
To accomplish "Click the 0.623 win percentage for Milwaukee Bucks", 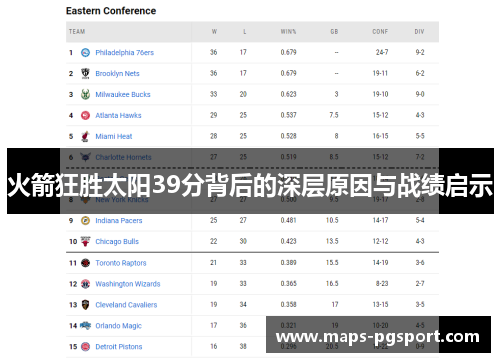I will [288, 94].
